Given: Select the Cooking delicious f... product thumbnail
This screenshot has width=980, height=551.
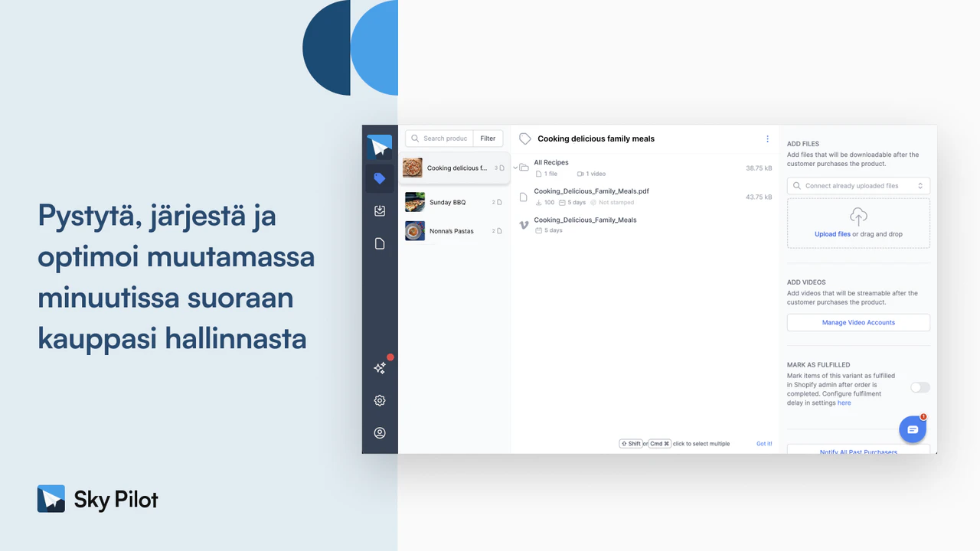Looking at the screenshot, I should click(413, 168).
